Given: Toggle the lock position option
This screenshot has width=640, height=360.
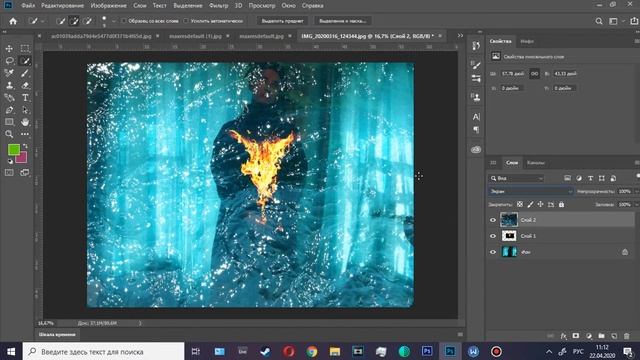Looking at the screenshot, I should [x=540, y=204].
